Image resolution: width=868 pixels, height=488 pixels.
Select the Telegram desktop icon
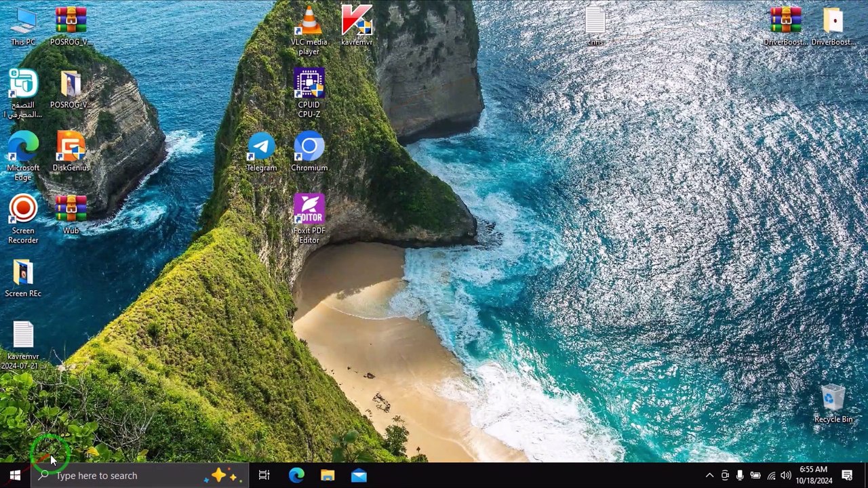click(x=262, y=152)
